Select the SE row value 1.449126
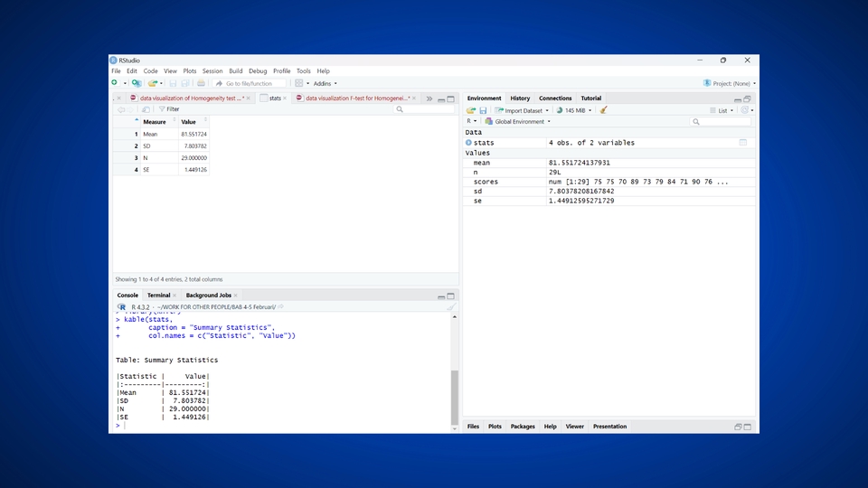The width and height of the screenshot is (868, 488). click(193, 170)
